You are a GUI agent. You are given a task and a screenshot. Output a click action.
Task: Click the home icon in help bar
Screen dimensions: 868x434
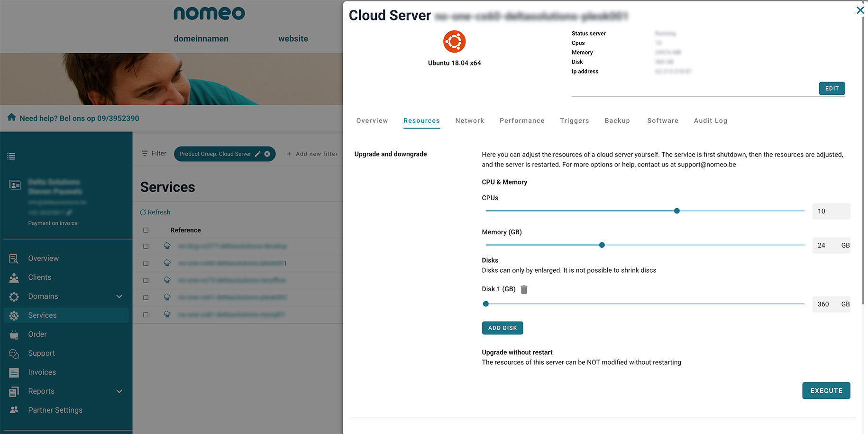click(11, 118)
